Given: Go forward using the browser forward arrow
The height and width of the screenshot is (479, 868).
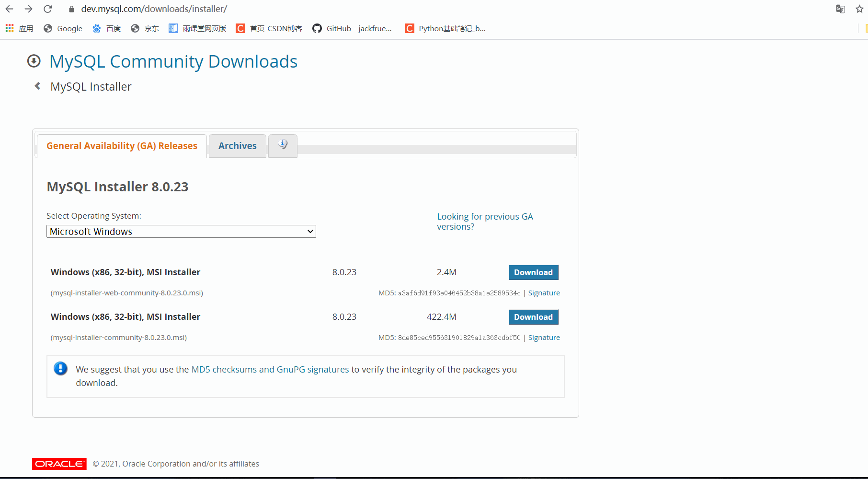Looking at the screenshot, I should coord(28,9).
